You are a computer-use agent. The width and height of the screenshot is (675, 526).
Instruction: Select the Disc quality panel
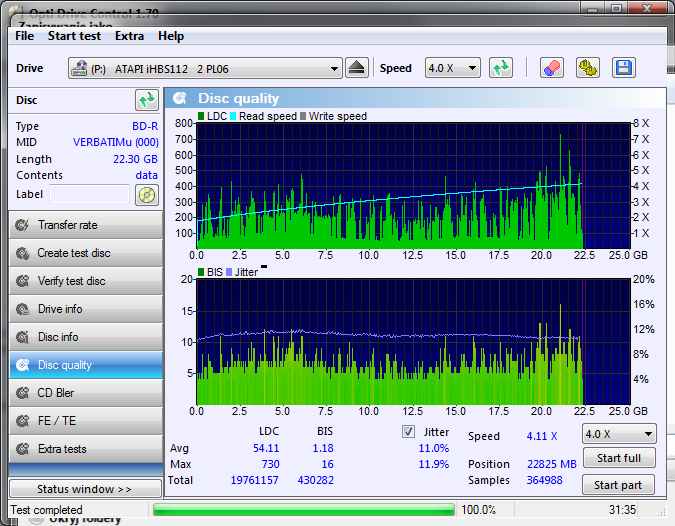pyautogui.click(x=86, y=365)
